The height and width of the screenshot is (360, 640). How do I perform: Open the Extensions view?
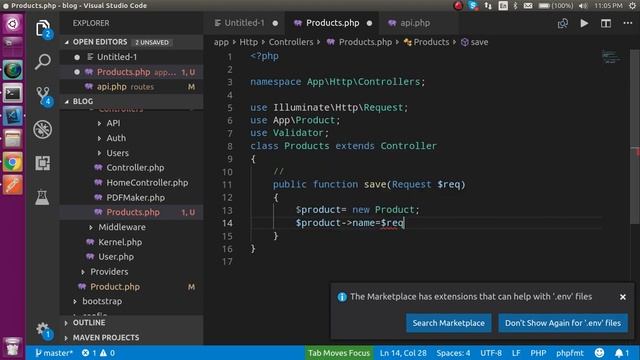click(x=42, y=163)
